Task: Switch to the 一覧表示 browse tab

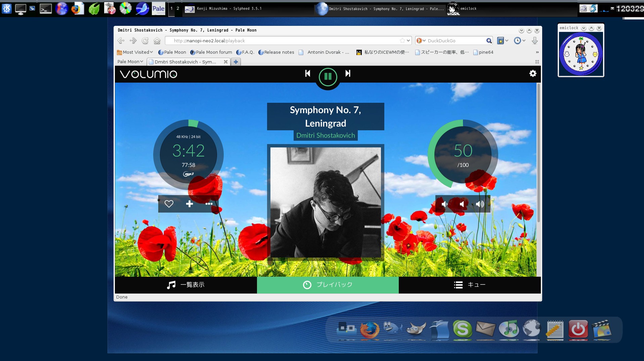Action: tap(186, 285)
